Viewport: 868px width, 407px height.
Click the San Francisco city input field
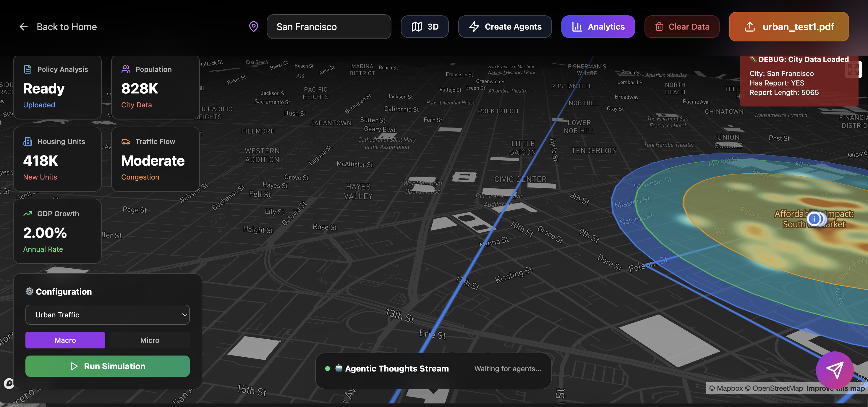[328, 27]
